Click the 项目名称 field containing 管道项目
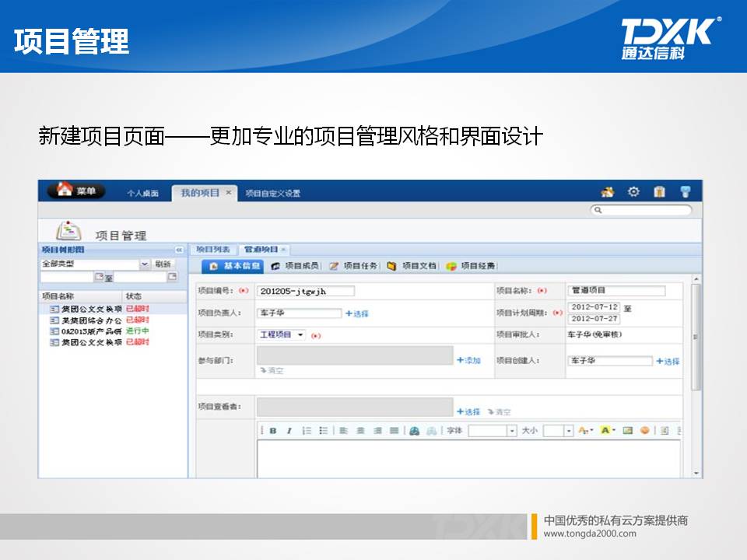This screenshot has height=560, width=747. (x=616, y=290)
